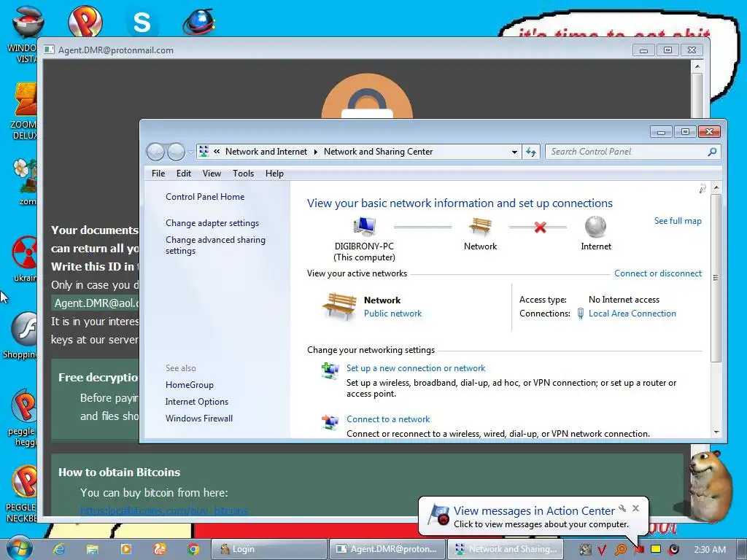The width and height of the screenshot is (747, 560).
Task: Open Local Area Connection status
Action: tap(632, 314)
